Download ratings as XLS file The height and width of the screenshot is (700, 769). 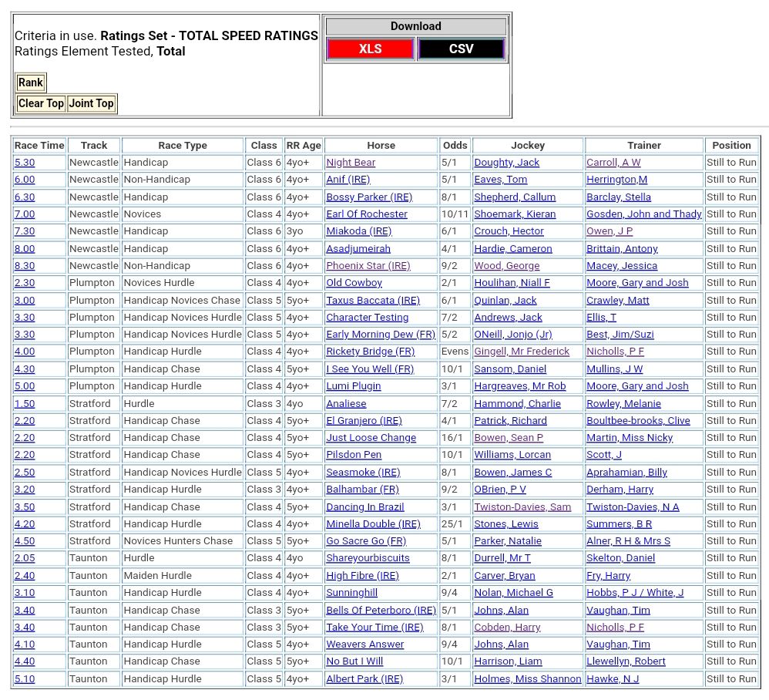(370, 49)
